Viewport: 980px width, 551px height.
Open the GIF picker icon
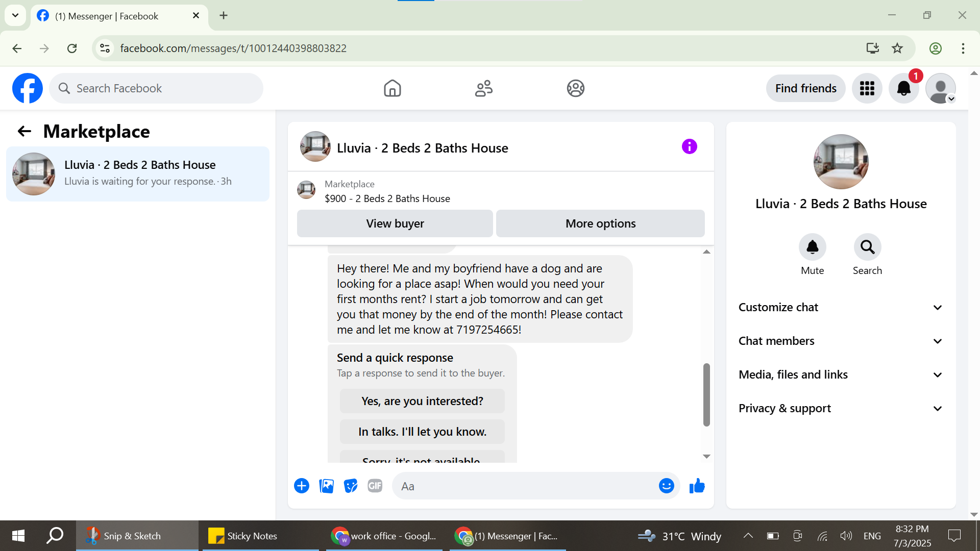pos(375,486)
